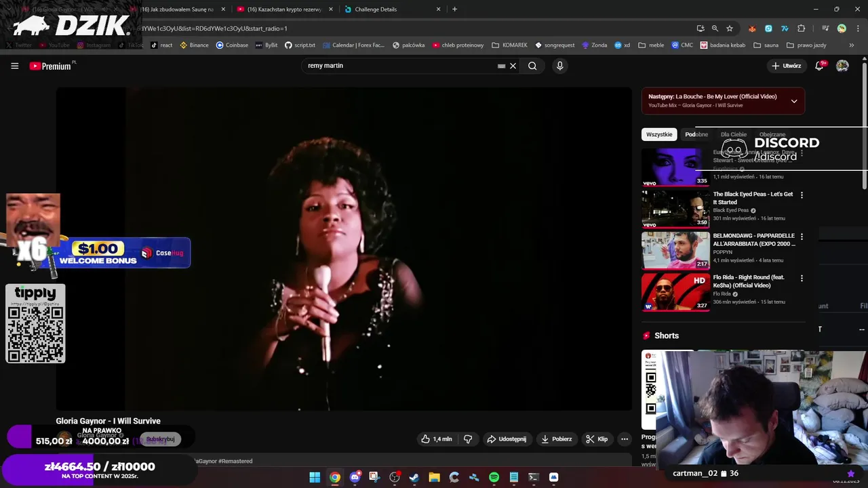
Task: Open the CMC bookmark
Action: [682, 45]
